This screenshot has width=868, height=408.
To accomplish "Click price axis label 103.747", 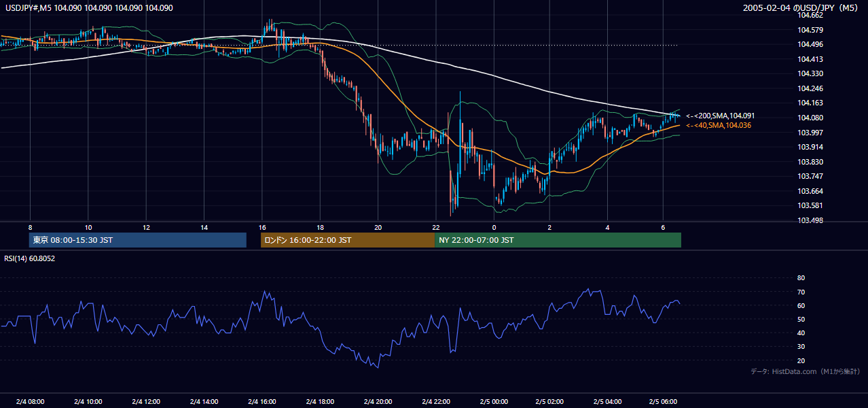I will [x=810, y=176].
